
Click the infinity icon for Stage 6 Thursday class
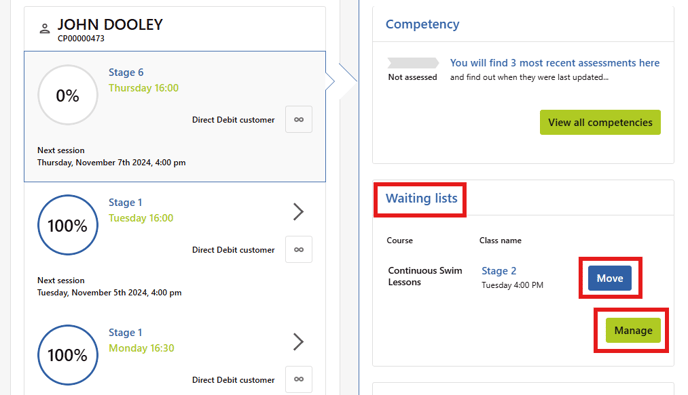click(x=299, y=119)
